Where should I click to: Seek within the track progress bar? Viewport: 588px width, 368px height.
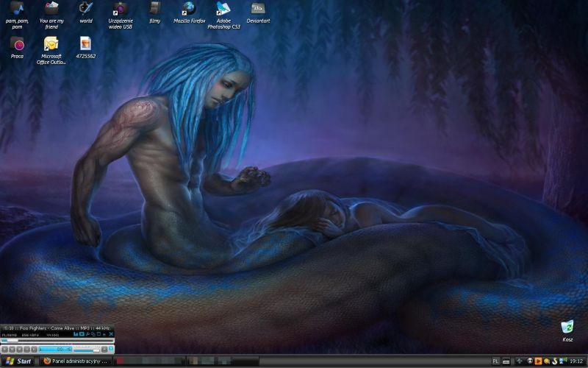click(57, 341)
